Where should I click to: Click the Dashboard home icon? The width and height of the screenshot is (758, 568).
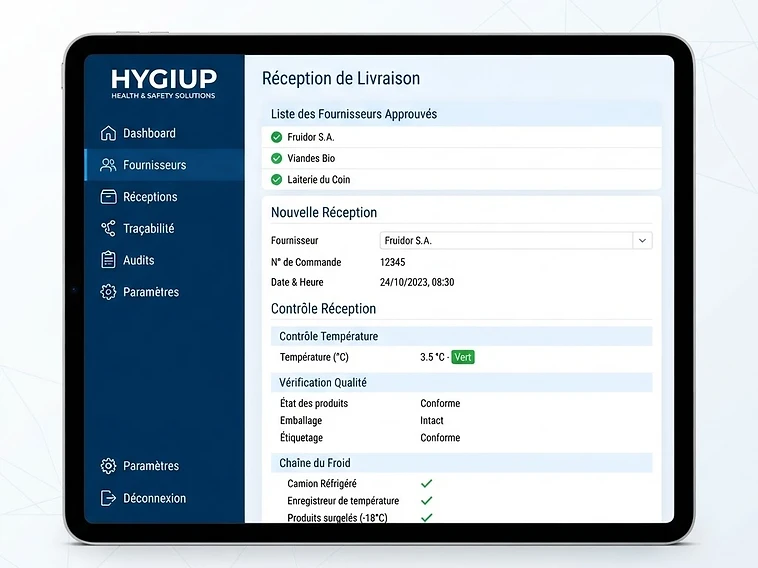coord(108,133)
